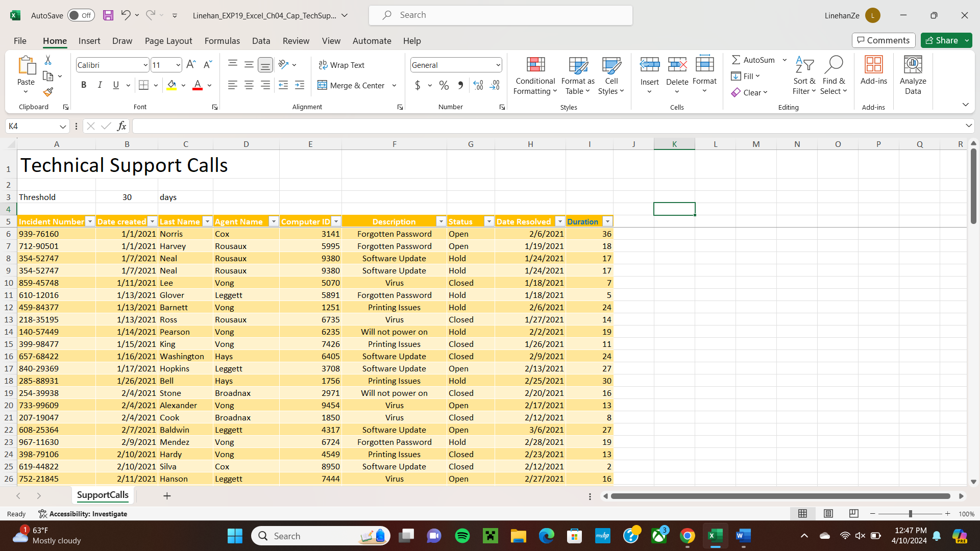Screen dimensions: 980x551
Task: Toggle AutoSave off switch
Action: point(81,15)
